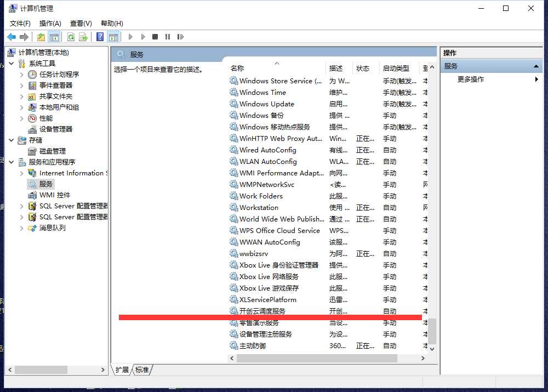Viewport: 548px width, 392px height.
Task: Switch to the 扩展 tab
Action: (x=122, y=370)
